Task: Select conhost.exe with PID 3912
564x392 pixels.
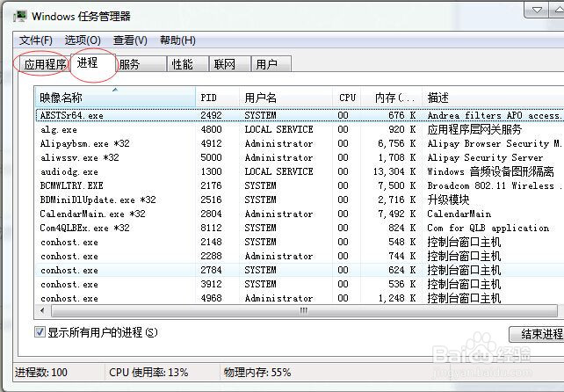Action: (x=300, y=284)
